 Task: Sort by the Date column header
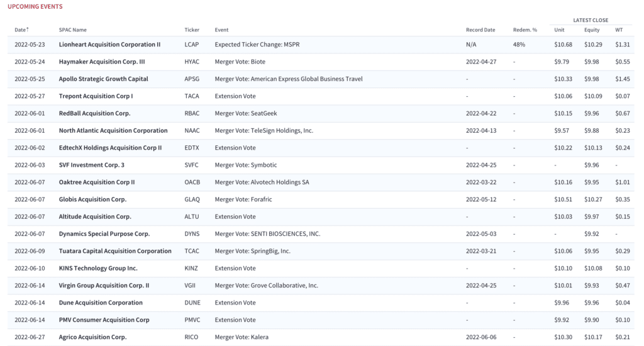click(x=21, y=30)
